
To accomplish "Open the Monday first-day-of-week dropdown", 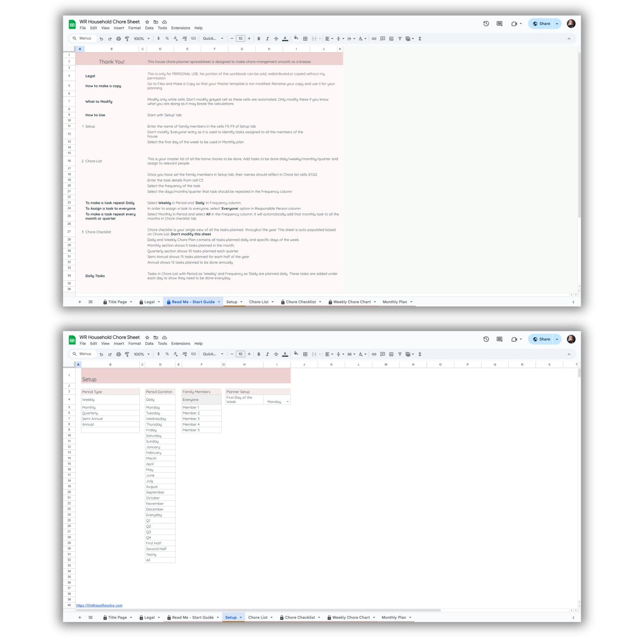I will coord(287,402).
